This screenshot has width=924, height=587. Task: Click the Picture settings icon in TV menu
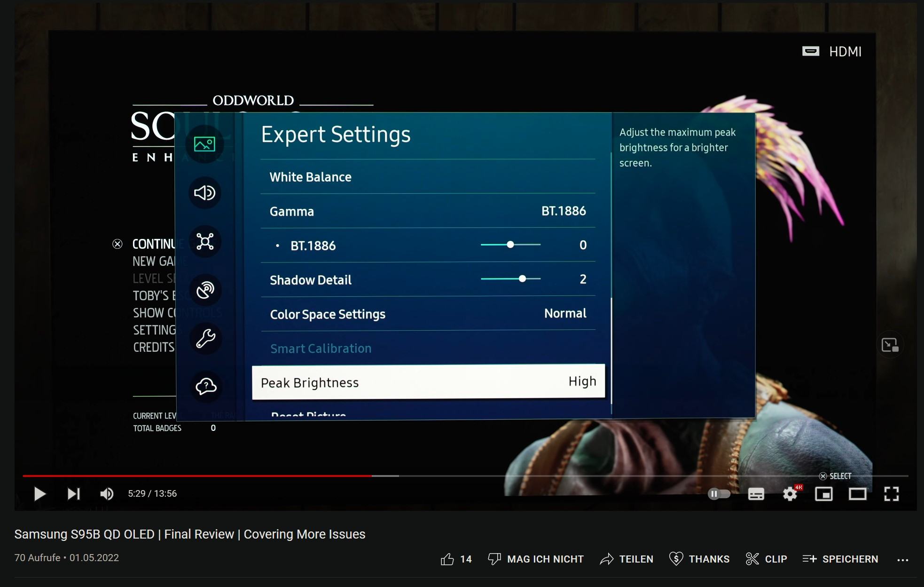pyautogui.click(x=204, y=144)
